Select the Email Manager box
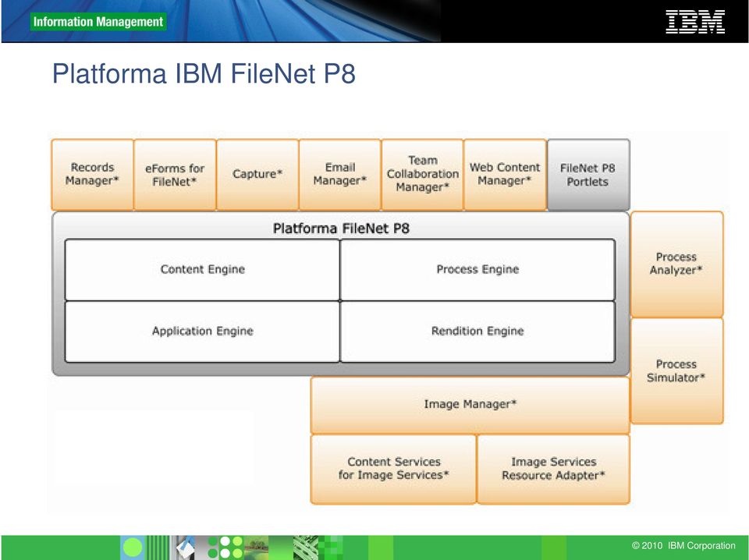This screenshot has width=749, height=560. click(340, 174)
